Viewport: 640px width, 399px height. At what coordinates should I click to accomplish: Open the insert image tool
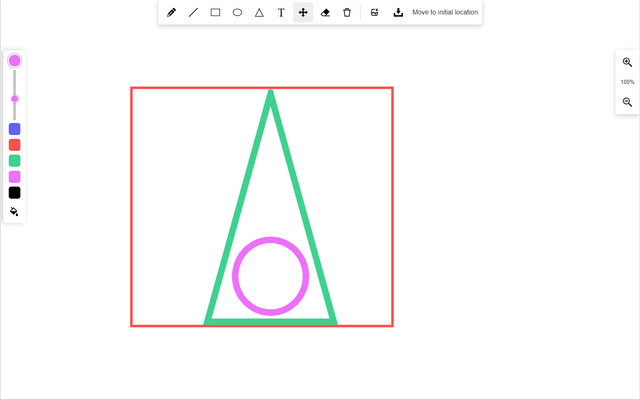coord(374,13)
